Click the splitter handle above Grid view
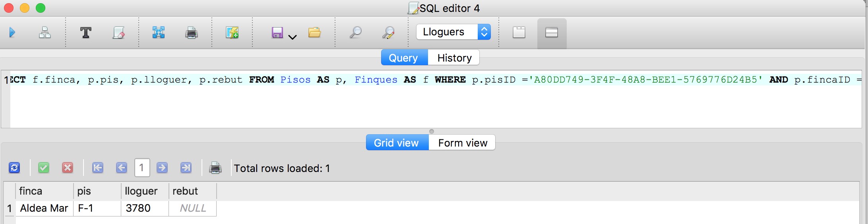Image resolution: width=868 pixels, height=224 pixels. [432, 131]
